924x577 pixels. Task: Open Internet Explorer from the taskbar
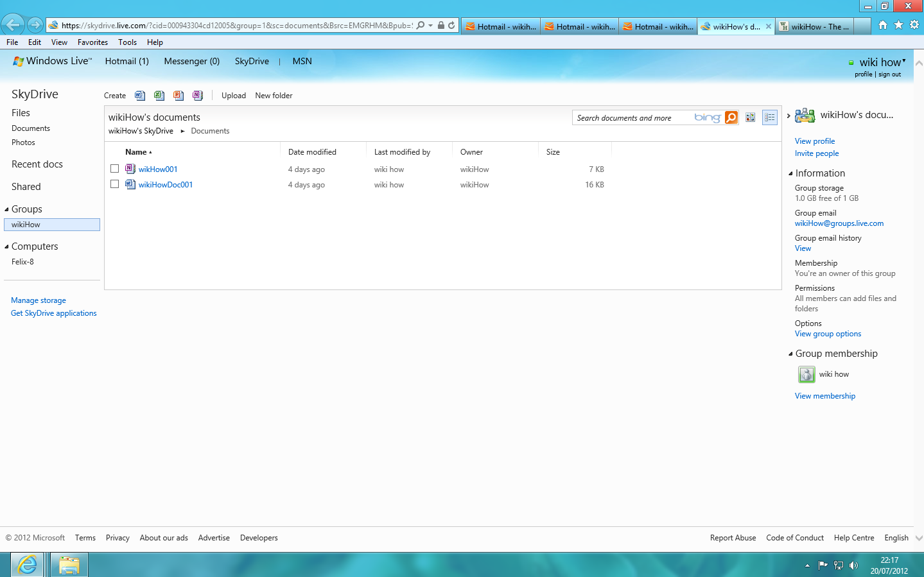(x=28, y=565)
